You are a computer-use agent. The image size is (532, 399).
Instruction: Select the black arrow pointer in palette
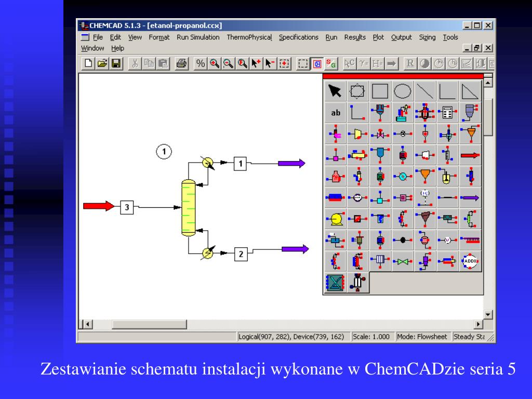pyautogui.click(x=335, y=91)
